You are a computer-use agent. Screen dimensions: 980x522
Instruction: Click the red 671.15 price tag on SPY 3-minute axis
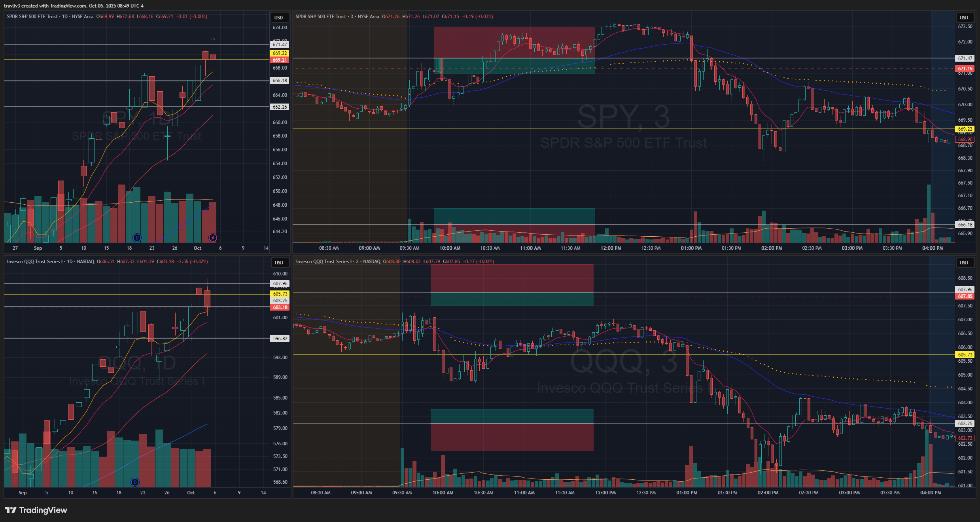965,69
